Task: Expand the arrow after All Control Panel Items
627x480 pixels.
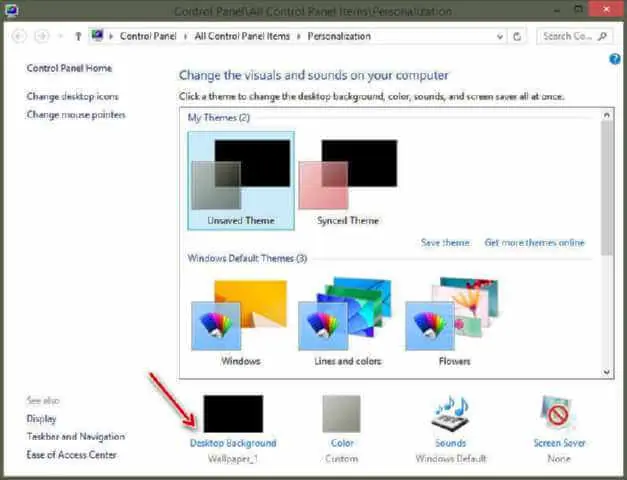Action: [x=298, y=37]
